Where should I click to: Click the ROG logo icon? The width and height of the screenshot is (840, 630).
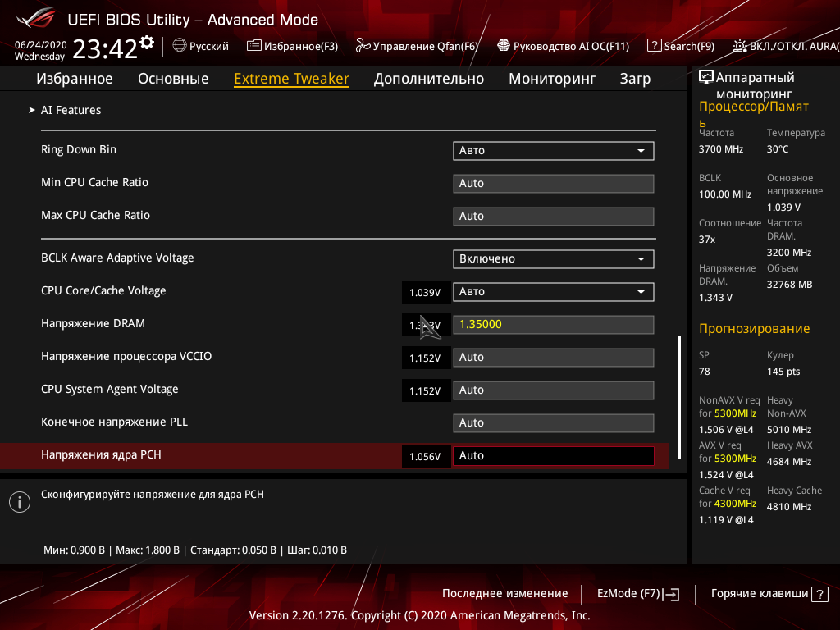click(35, 18)
